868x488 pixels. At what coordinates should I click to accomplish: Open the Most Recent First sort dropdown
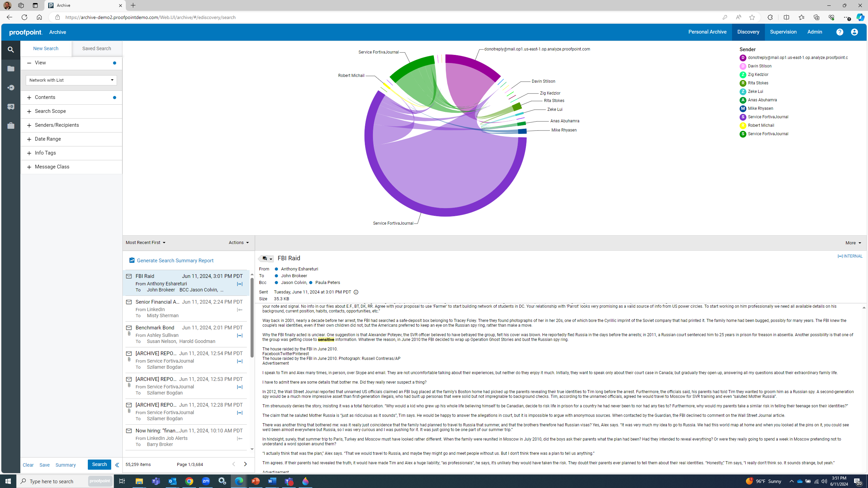(146, 243)
